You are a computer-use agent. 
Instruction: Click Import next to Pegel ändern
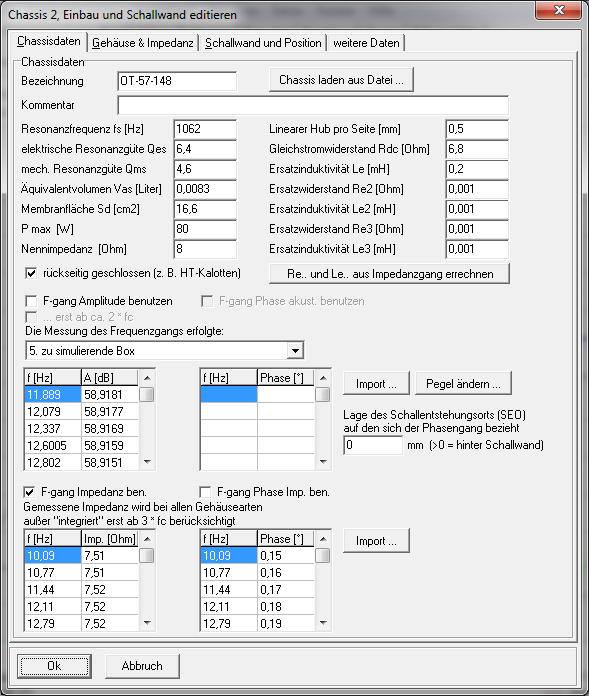tap(376, 384)
